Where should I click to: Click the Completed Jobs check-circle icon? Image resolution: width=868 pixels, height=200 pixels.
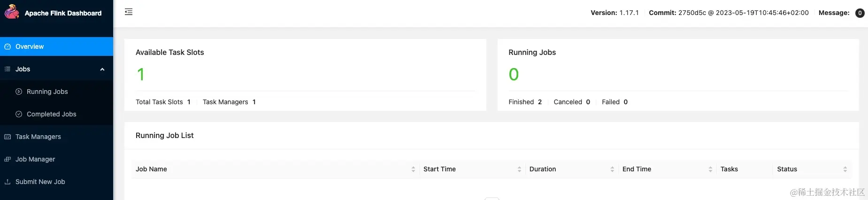click(x=19, y=114)
